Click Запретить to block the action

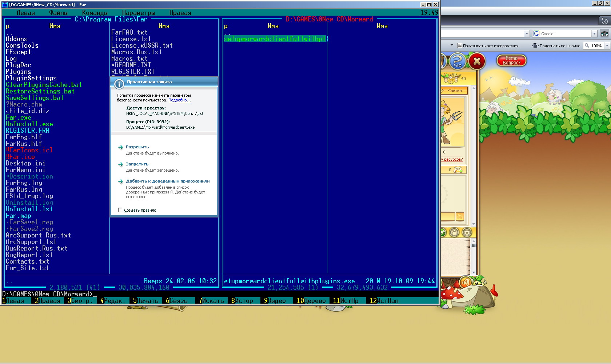click(x=137, y=164)
